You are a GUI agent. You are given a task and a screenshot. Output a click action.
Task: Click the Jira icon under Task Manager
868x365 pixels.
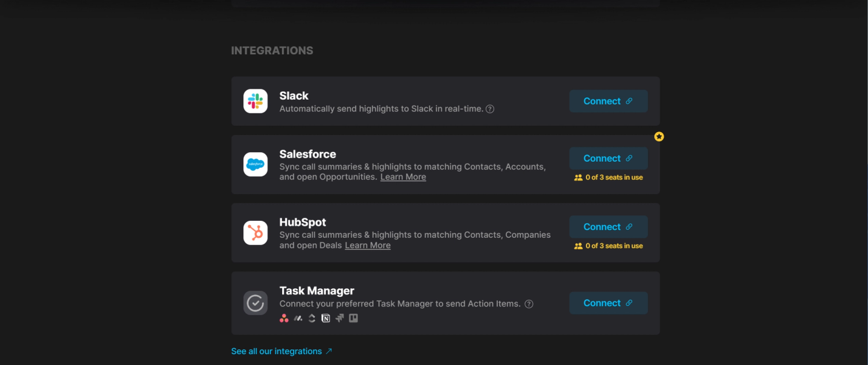[x=339, y=318]
